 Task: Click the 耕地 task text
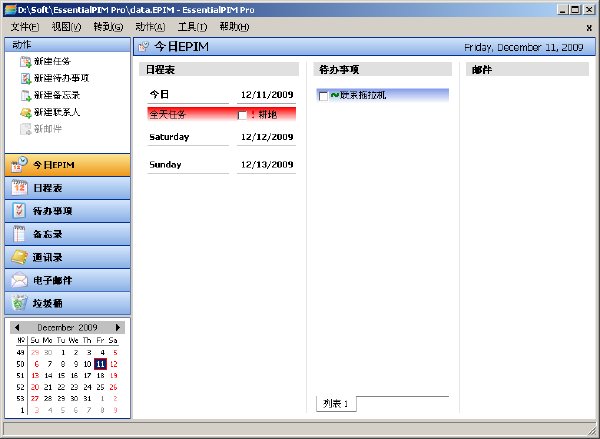click(267, 114)
